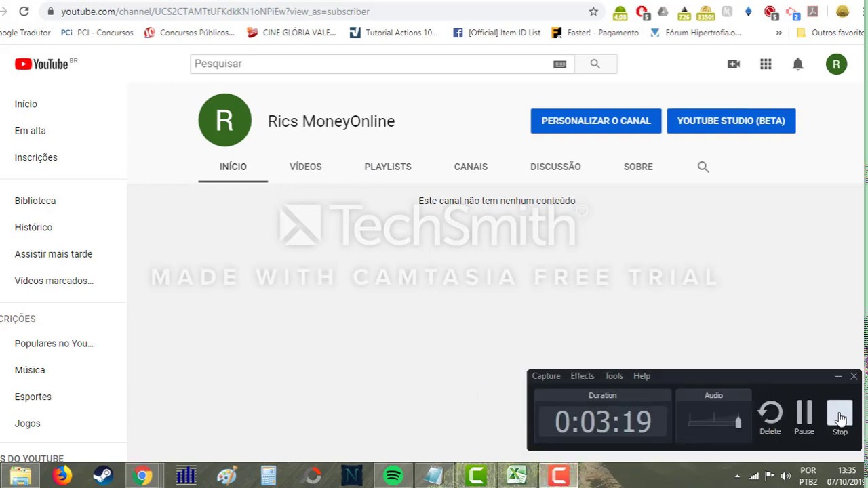Image resolution: width=868 pixels, height=488 pixels.
Task: Open Faster! - Pagamento bookmark
Action: point(595,33)
